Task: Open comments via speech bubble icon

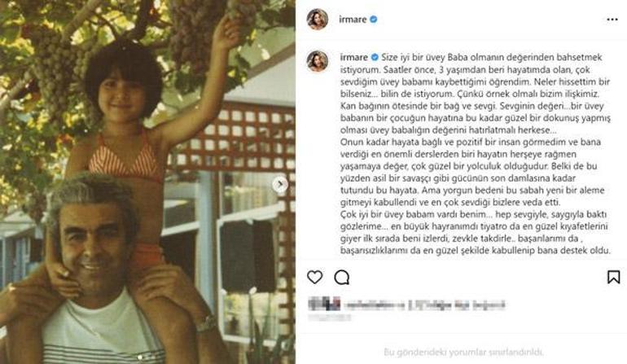Action: click(342, 277)
